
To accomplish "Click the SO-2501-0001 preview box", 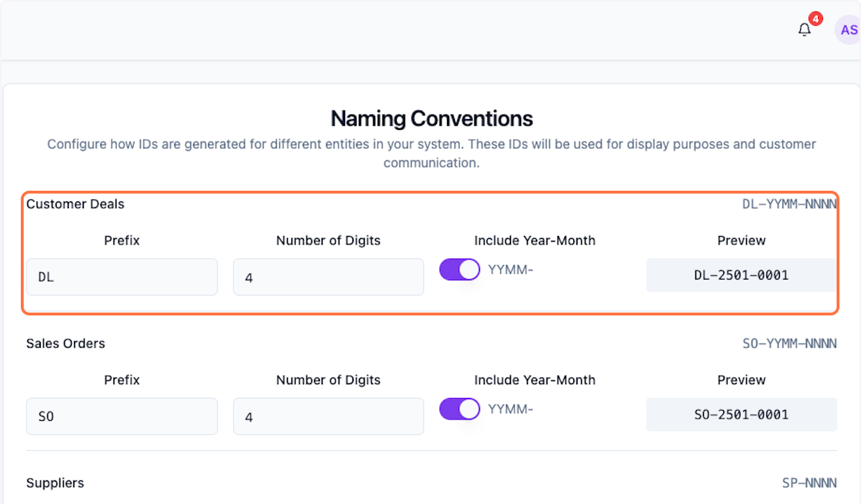I will coord(741,414).
